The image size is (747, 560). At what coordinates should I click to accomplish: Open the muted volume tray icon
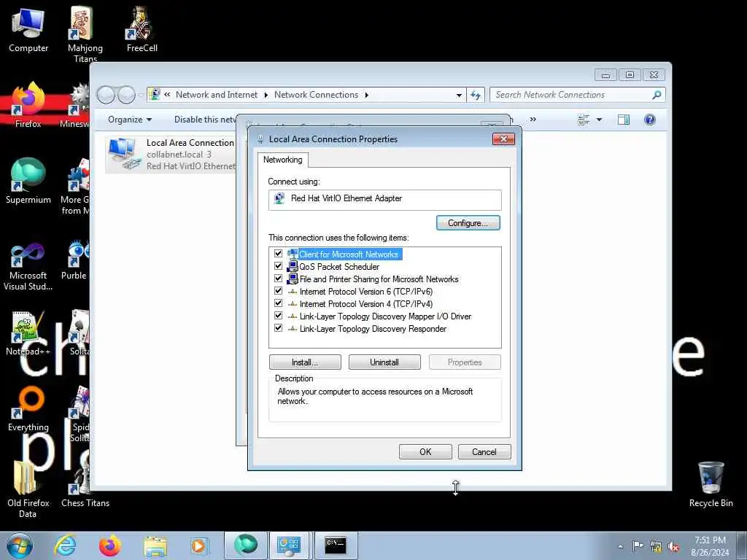pyautogui.click(x=673, y=547)
